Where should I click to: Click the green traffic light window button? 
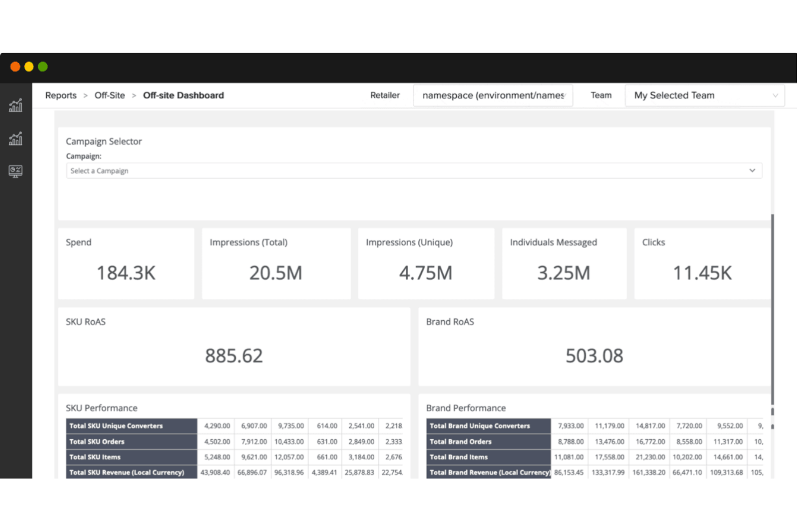[x=43, y=66]
